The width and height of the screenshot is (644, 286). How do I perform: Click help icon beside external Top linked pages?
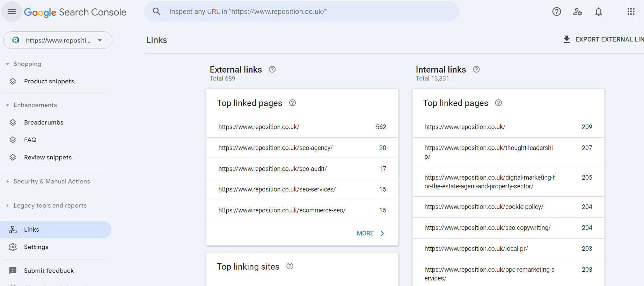(293, 103)
